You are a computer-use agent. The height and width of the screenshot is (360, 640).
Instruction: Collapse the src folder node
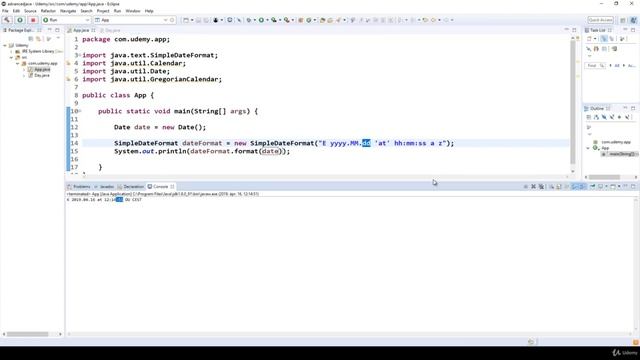[11, 58]
